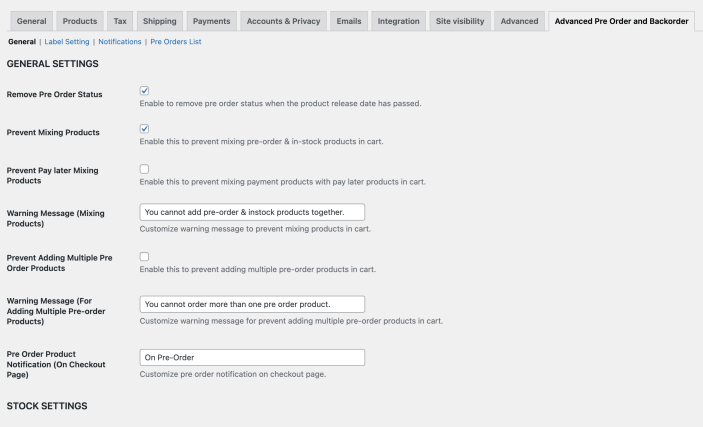Image resolution: width=703 pixels, height=427 pixels.
Task: Disable the Prevent Mixing Products checkbox
Action: point(144,129)
